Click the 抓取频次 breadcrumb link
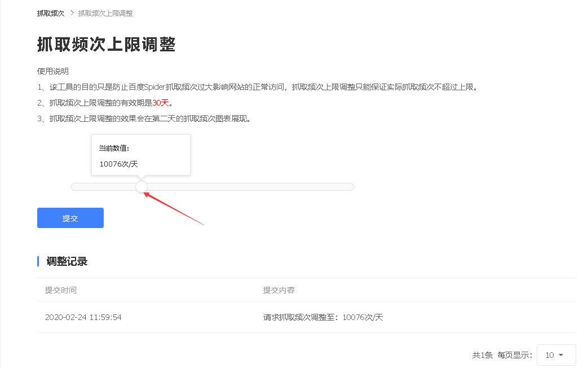 pyautogui.click(x=51, y=13)
